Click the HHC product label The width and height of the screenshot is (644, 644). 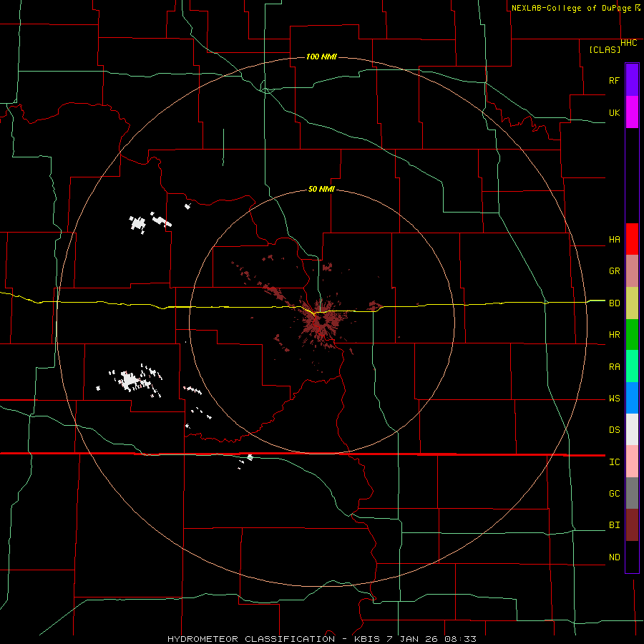click(628, 43)
